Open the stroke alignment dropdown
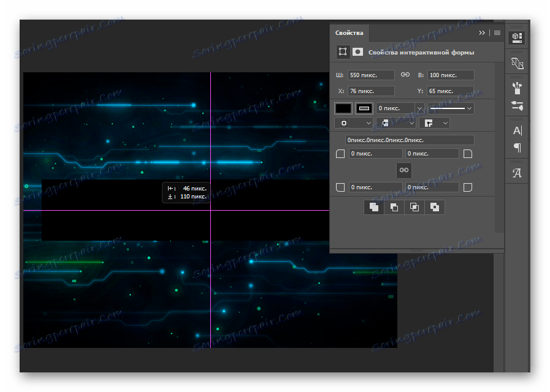 pos(354,123)
